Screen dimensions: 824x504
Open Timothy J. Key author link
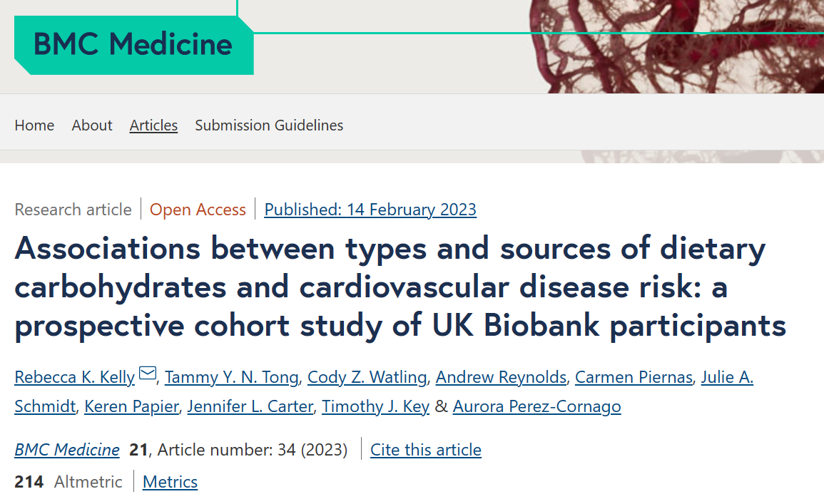tap(375, 406)
